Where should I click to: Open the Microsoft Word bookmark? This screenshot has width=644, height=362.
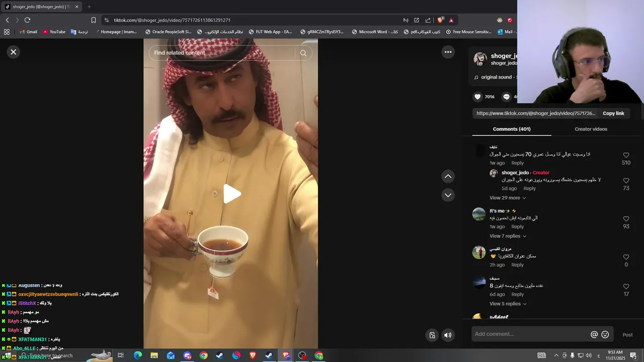[x=375, y=32]
